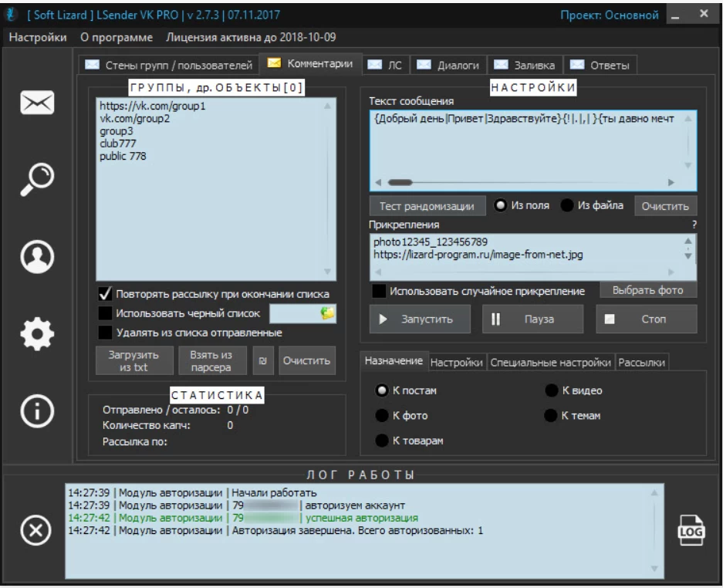This screenshot has width=723, height=588.
Task: Click the Soft Lizard logo in title bar
Action: (x=12, y=15)
